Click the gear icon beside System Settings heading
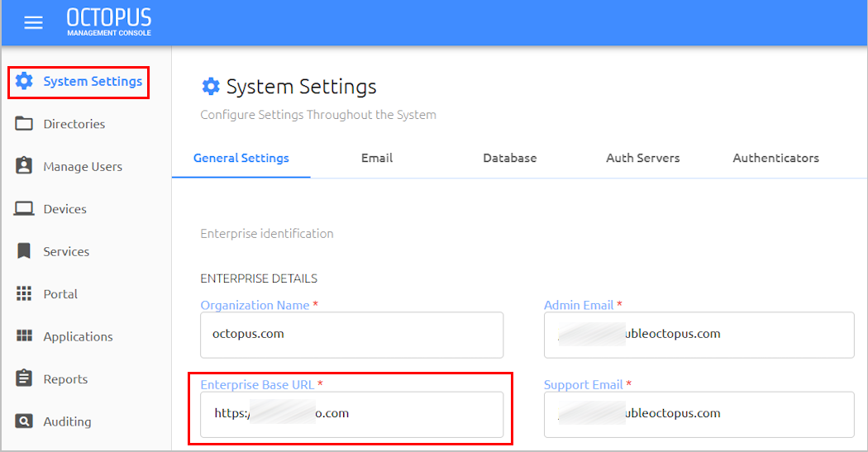The width and height of the screenshot is (868, 452). pos(210,86)
